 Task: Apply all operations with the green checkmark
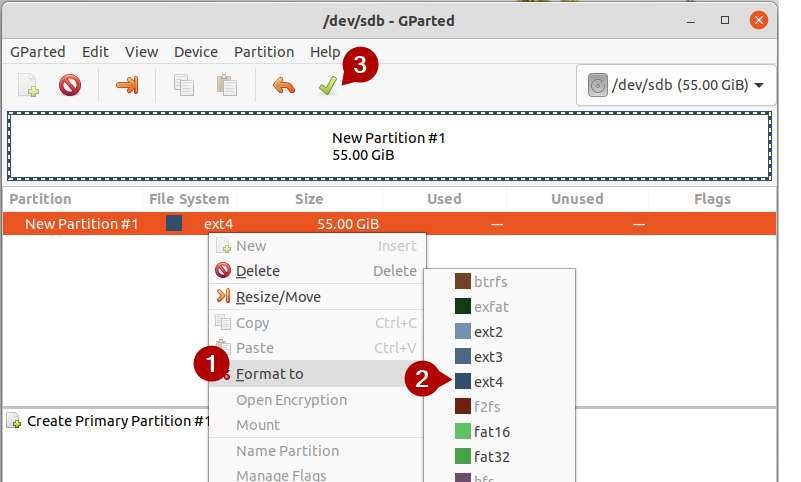click(327, 85)
